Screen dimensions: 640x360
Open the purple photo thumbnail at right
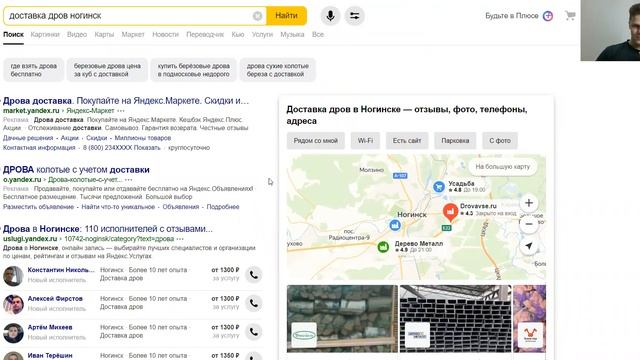(x=529, y=319)
